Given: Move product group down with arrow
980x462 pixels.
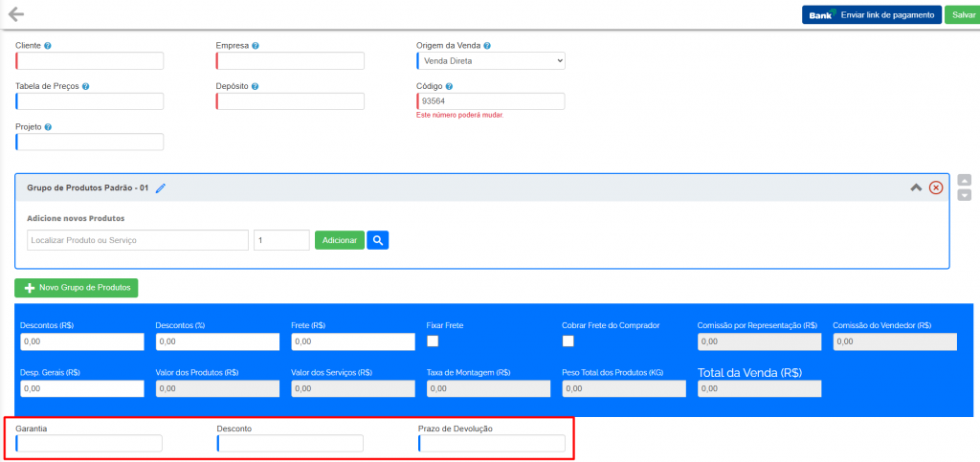Looking at the screenshot, I should coord(965,195).
